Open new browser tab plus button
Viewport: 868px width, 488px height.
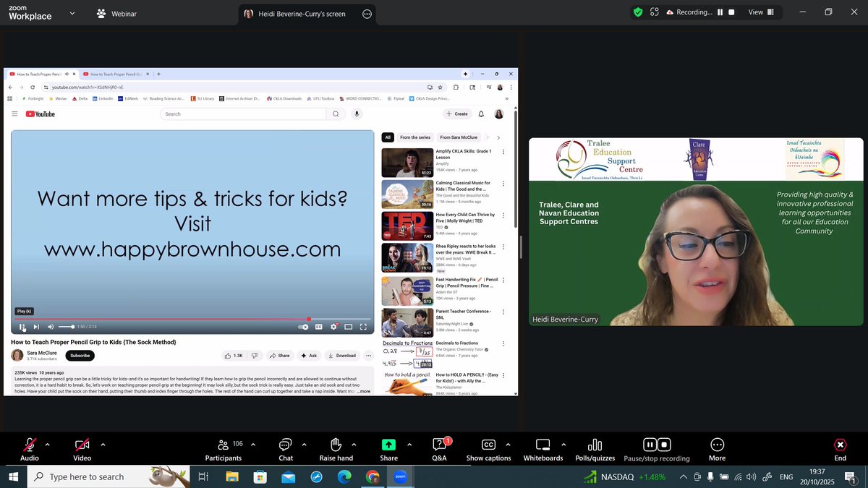click(159, 74)
